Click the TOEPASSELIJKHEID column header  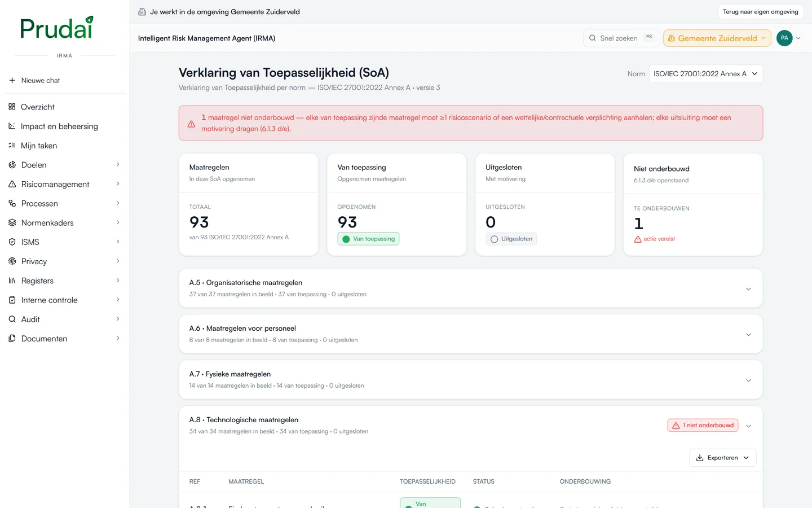point(427,481)
